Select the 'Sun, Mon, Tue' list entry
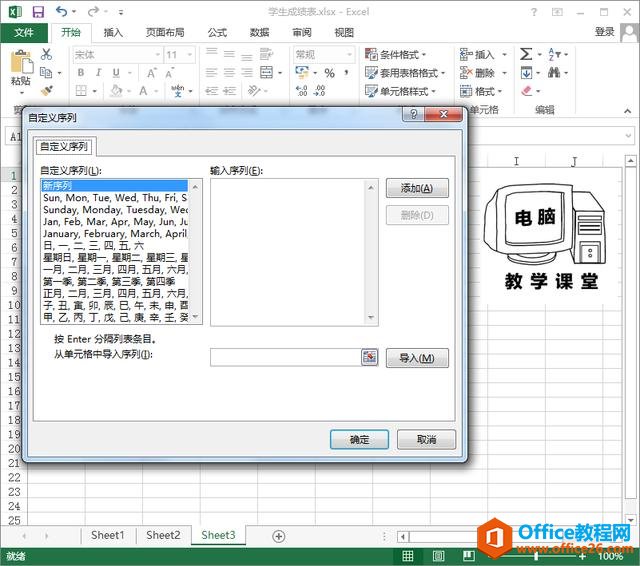This screenshot has height=566, width=640. point(115,198)
